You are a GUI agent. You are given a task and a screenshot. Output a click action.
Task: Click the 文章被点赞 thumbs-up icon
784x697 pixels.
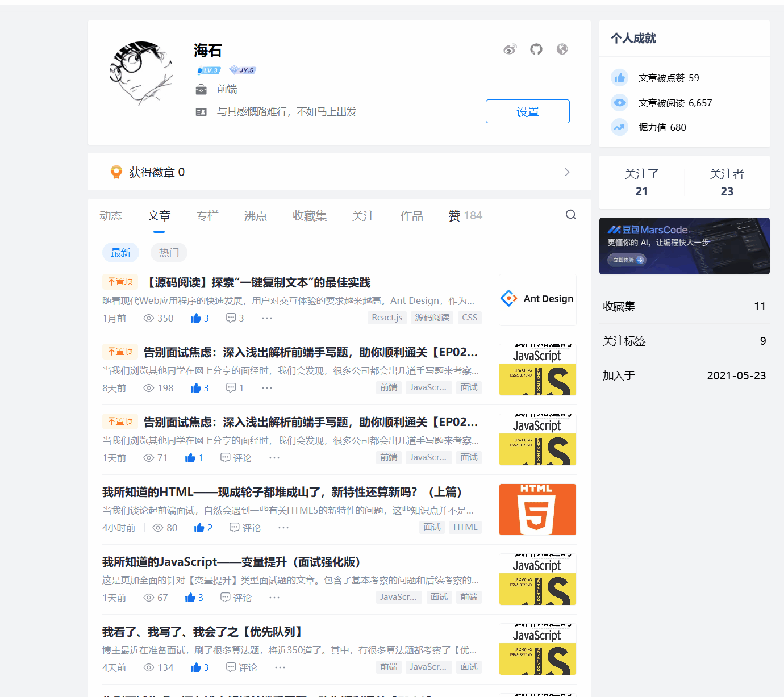619,77
